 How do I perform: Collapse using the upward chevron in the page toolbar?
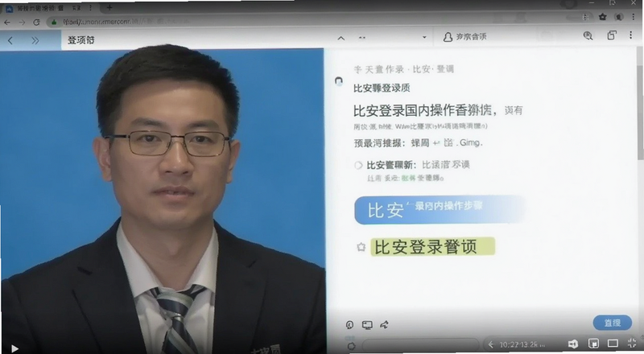pyautogui.click(x=341, y=38)
